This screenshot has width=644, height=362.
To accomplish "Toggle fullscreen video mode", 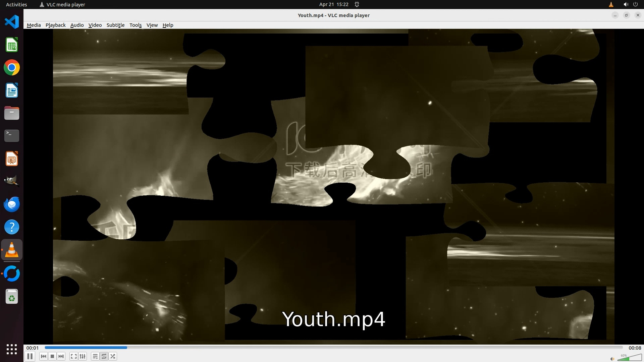I will pos(73,356).
